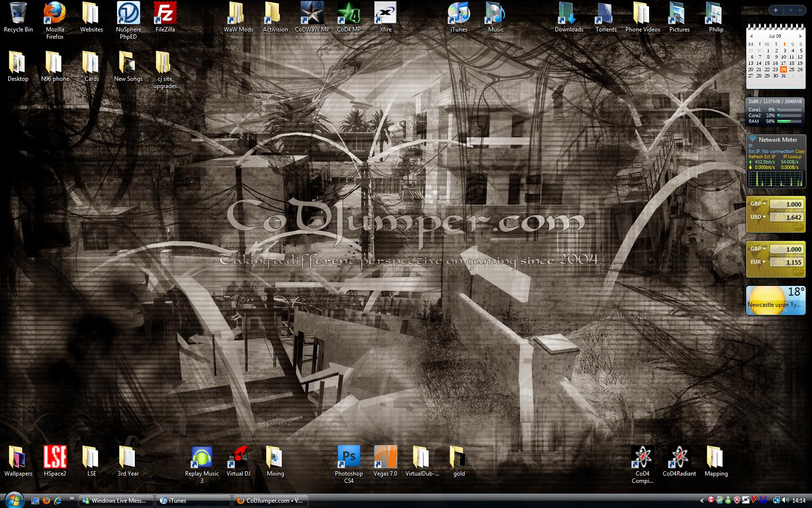Screen dimensions: 812x508
Task: Switch to iTunes taskbar window
Action: pyautogui.click(x=193, y=501)
